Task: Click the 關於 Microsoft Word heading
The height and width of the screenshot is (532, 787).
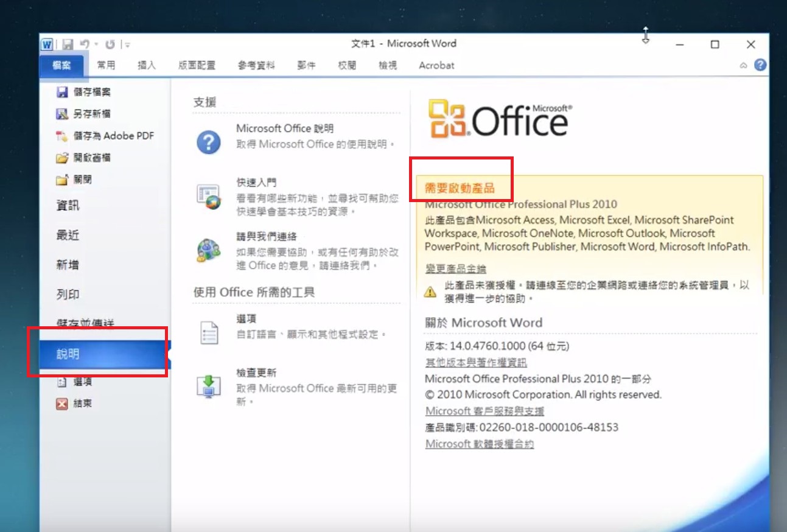Action: tap(483, 323)
